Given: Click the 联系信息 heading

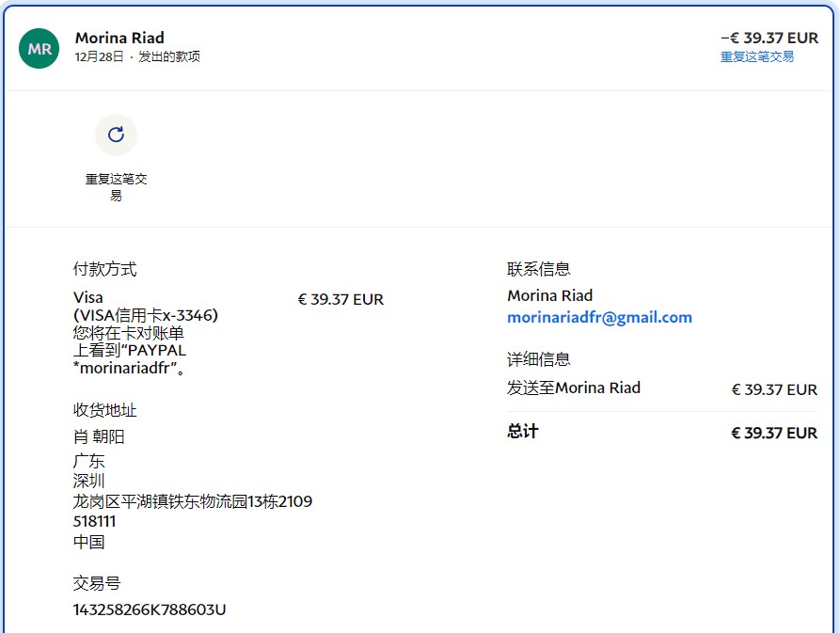Looking at the screenshot, I should tap(538, 270).
